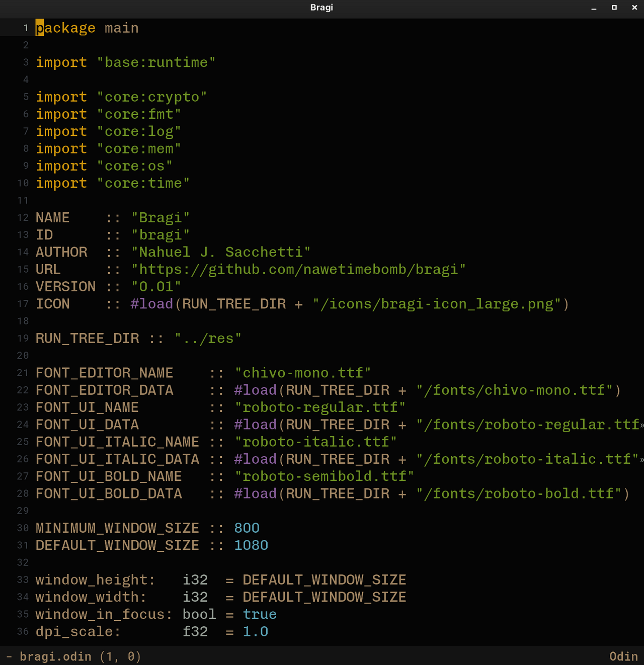Click the minimize window icon
The image size is (644, 665).
click(594, 8)
